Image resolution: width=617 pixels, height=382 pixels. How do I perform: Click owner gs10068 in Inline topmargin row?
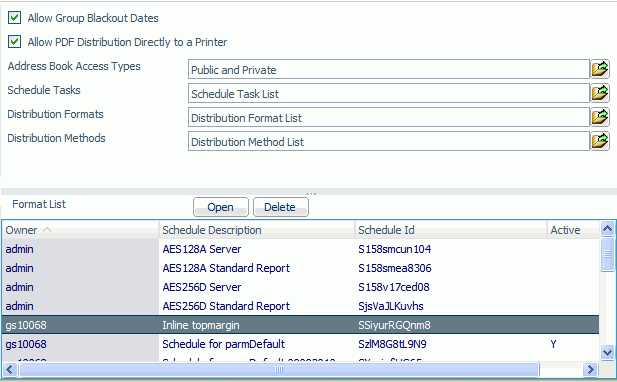pos(26,325)
